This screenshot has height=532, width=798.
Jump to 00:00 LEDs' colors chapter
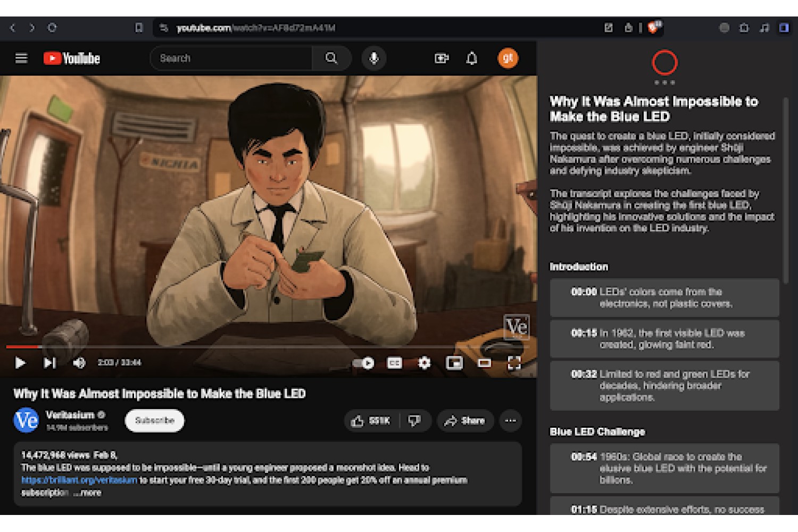[x=664, y=298]
